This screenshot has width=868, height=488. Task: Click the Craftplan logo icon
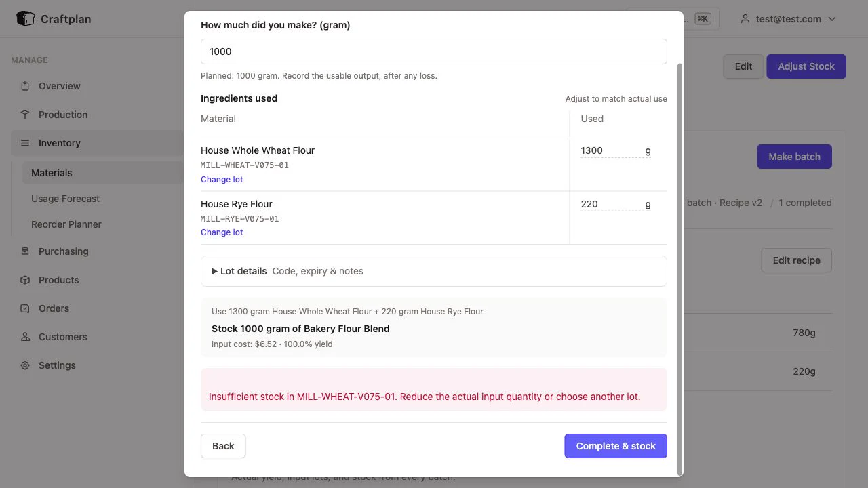[x=25, y=18]
